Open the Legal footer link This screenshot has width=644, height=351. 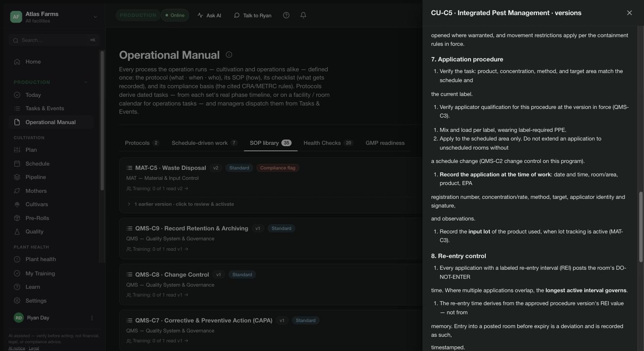34,348
